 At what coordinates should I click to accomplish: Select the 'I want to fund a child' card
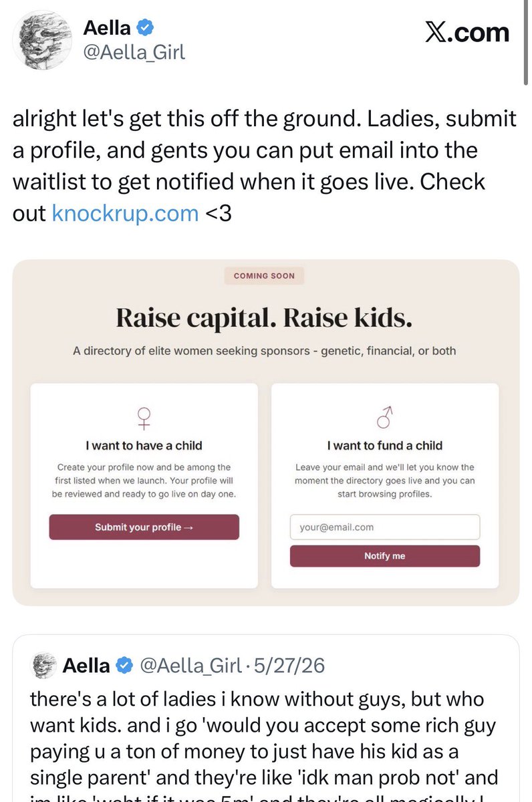(384, 486)
